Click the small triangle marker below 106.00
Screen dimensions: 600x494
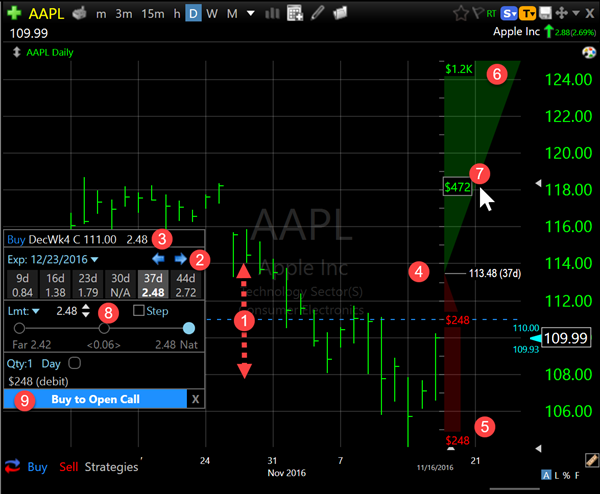(538, 448)
